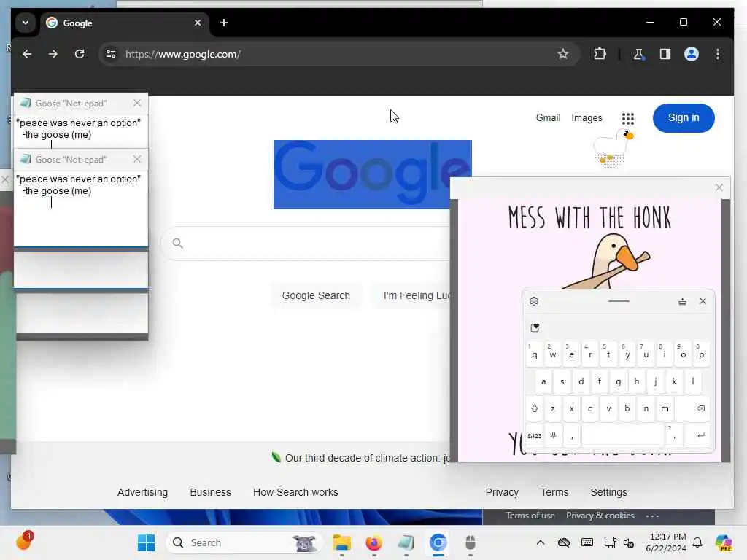Tap the p key on touch keyboard
Image resolution: width=747 pixels, height=560 pixels.
701,354
